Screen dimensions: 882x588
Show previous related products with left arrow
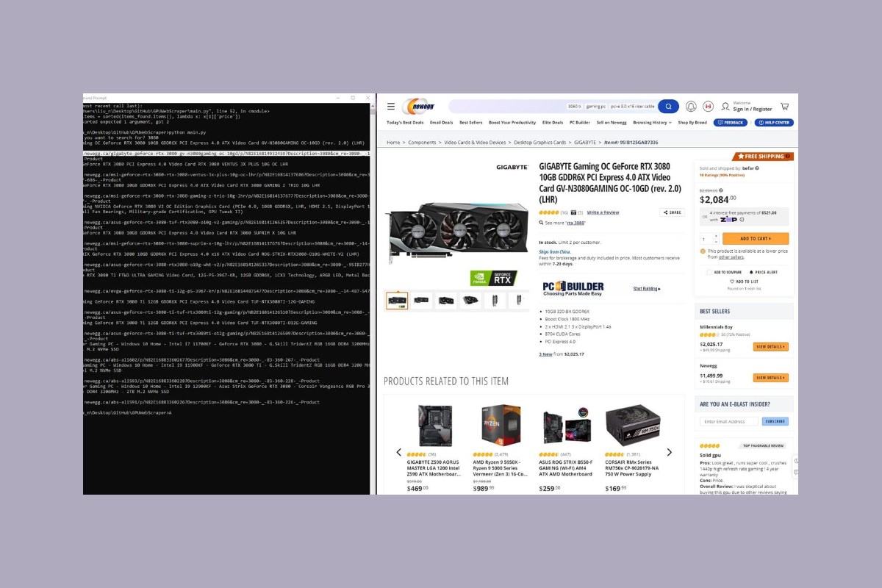click(399, 452)
